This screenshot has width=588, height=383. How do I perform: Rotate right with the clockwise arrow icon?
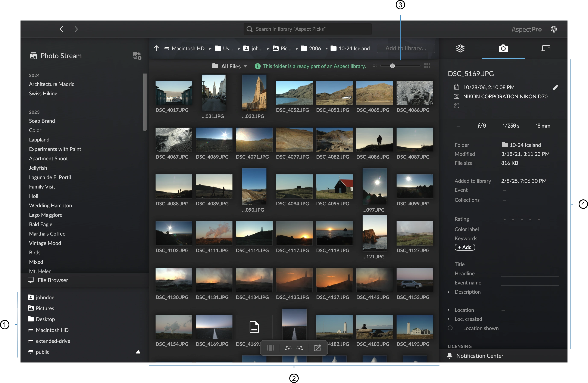(x=300, y=348)
